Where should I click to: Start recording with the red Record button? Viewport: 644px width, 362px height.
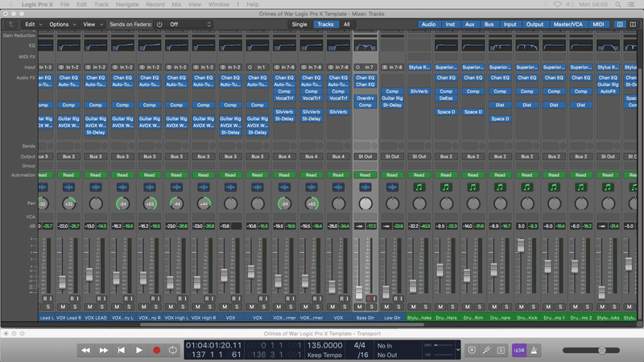coord(156,350)
